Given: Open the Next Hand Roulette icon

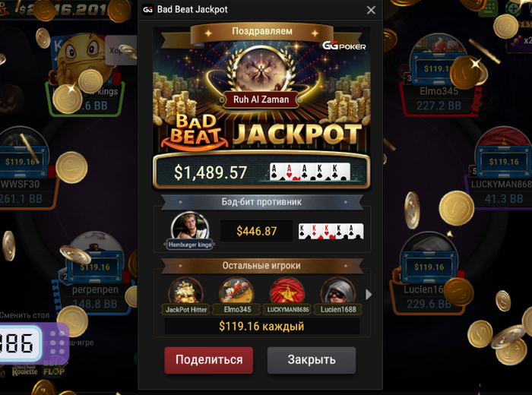Looking at the screenshot, I should click(x=24, y=371).
